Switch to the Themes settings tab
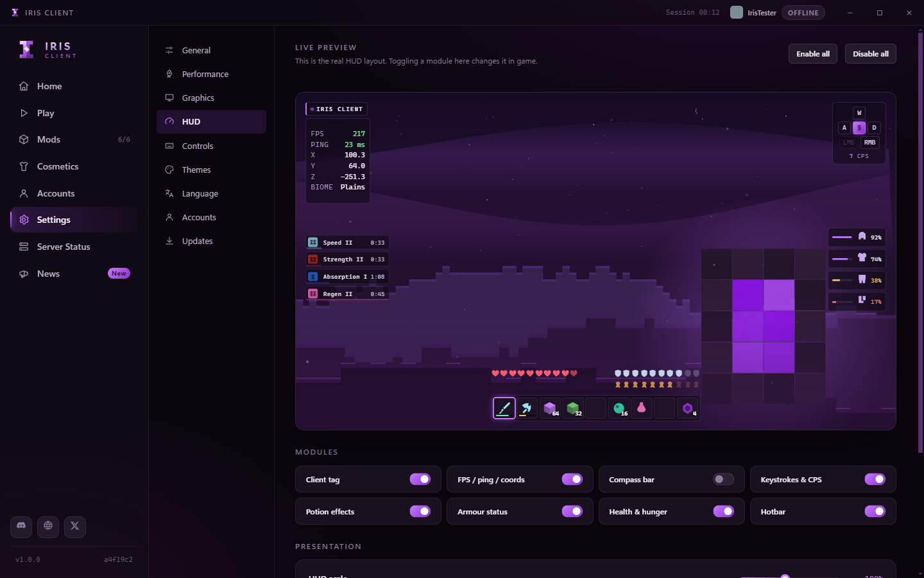The image size is (924, 578). point(211,170)
